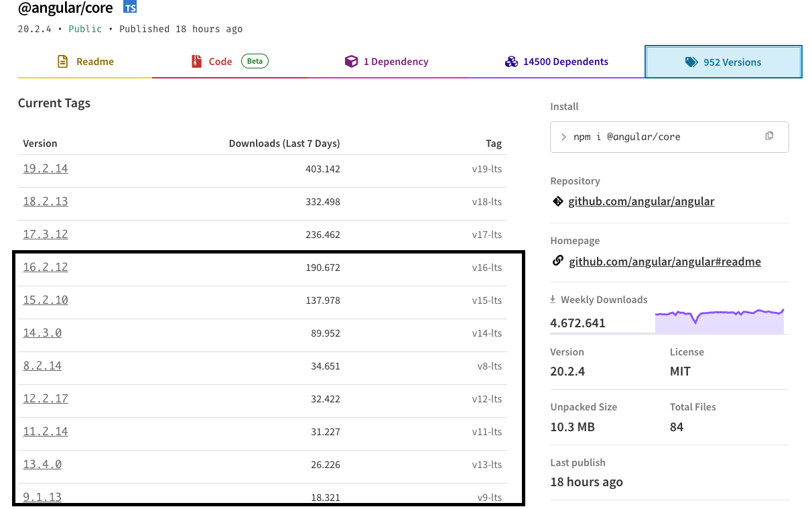Open version 13.4.0
812x509 pixels.
(x=42, y=465)
